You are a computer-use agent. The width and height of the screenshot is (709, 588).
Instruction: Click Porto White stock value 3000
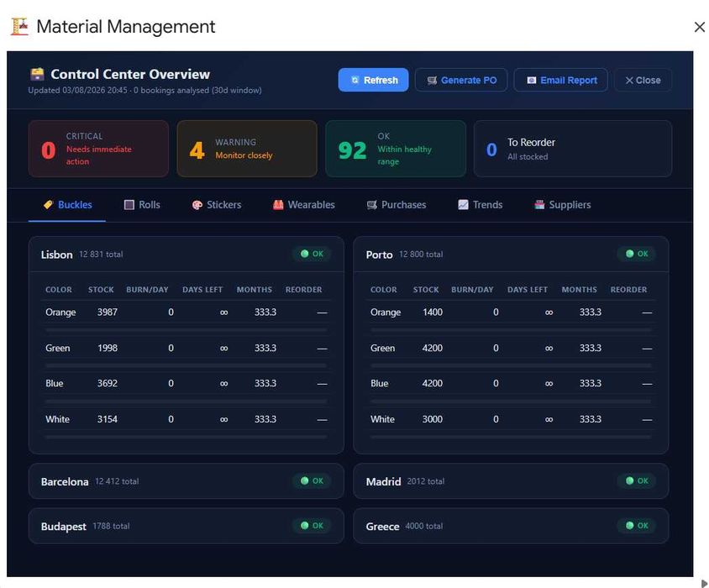[433, 419]
